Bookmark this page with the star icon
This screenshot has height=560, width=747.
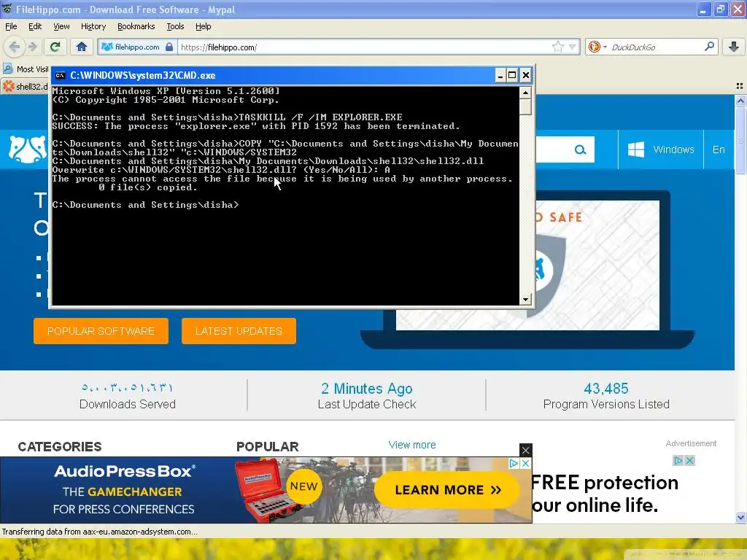(558, 47)
